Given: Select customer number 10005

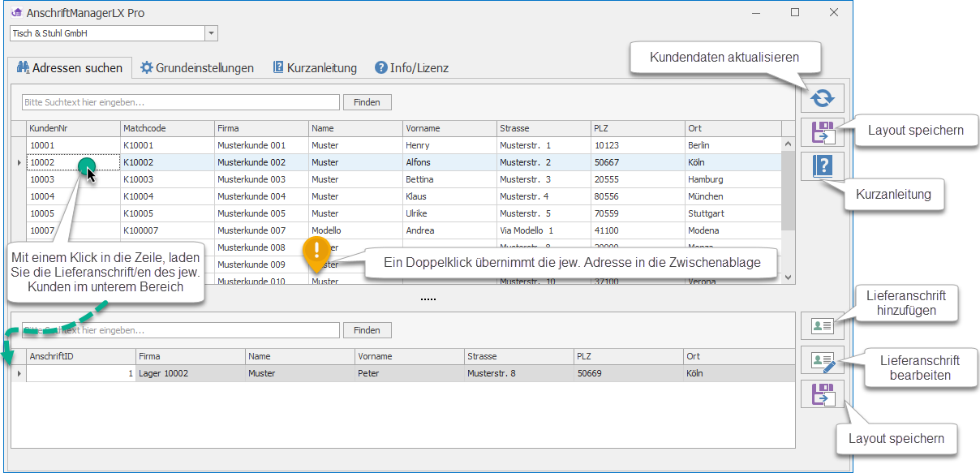Looking at the screenshot, I should coord(73,213).
